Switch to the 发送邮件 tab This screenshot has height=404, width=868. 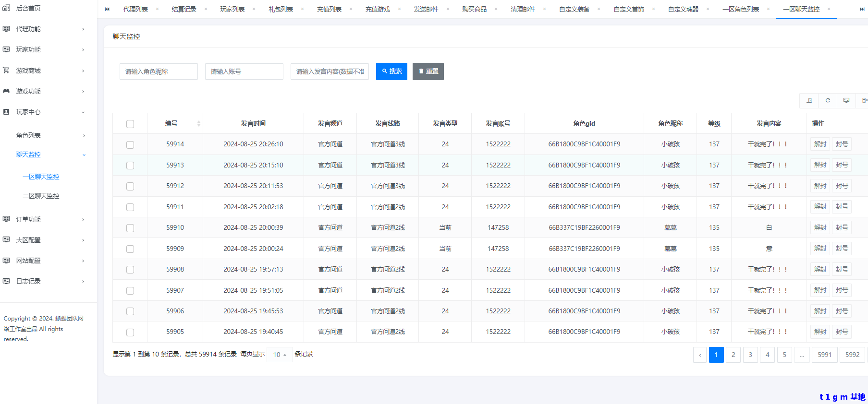[x=426, y=9]
